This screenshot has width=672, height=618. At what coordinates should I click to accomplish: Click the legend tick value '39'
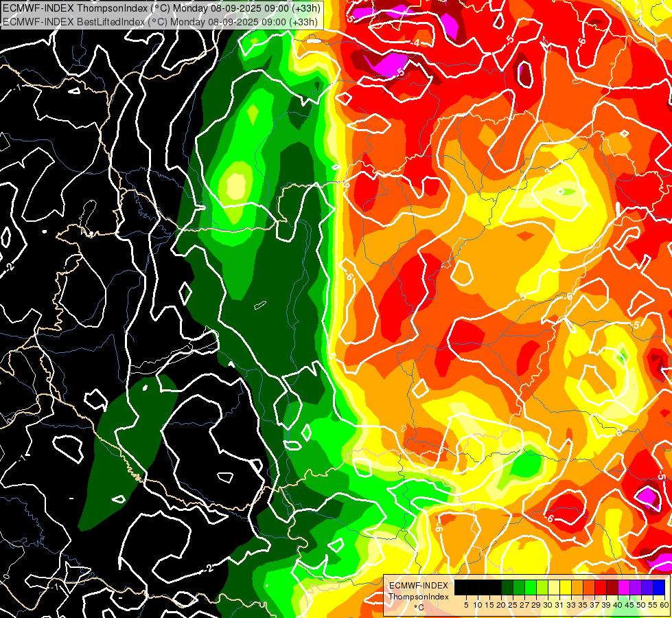[x=606, y=605]
